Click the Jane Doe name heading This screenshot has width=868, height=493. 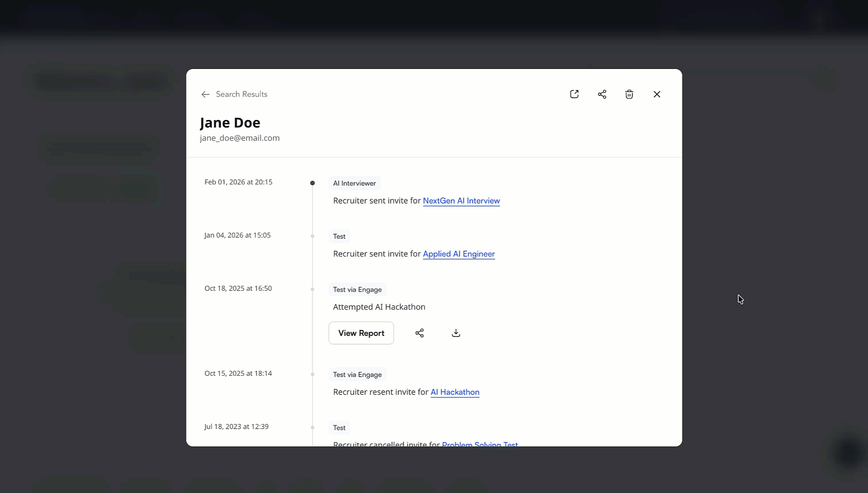pyautogui.click(x=230, y=122)
